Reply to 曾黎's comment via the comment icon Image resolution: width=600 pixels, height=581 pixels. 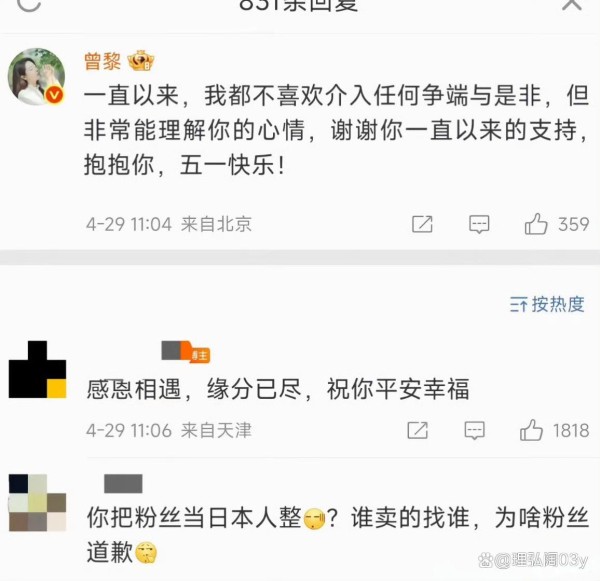click(479, 224)
